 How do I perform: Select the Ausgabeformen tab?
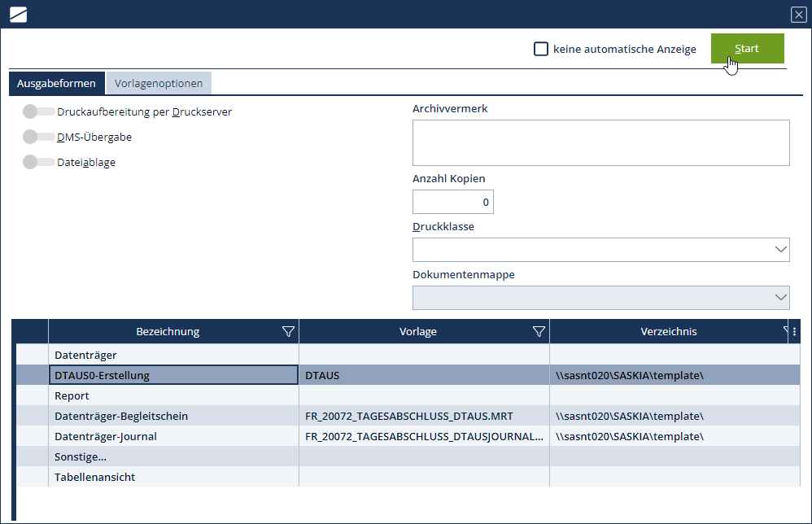click(57, 83)
